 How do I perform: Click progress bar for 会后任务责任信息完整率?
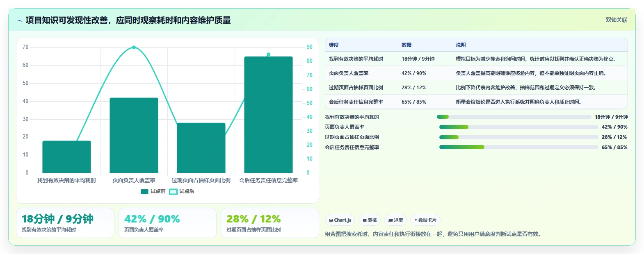coord(518,147)
